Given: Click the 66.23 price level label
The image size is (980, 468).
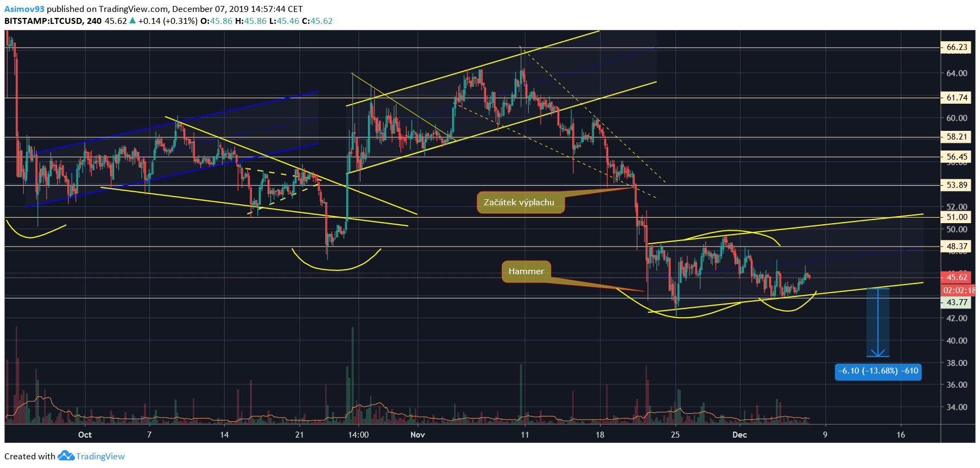Looking at the screenshot, I should pyautogui.click(x=956, y=47).
